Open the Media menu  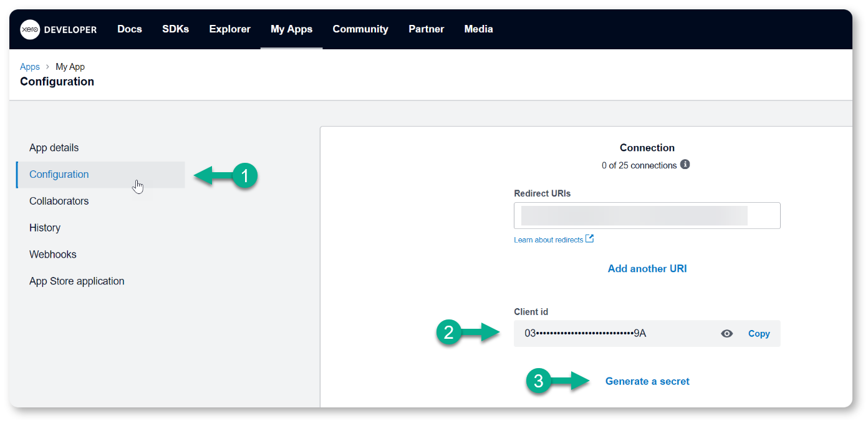point(479,29)
